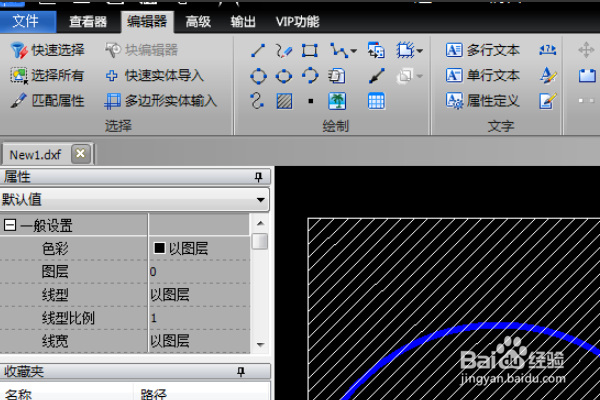
Task: Select the 图层 property row label
Action: coord(55,272)
